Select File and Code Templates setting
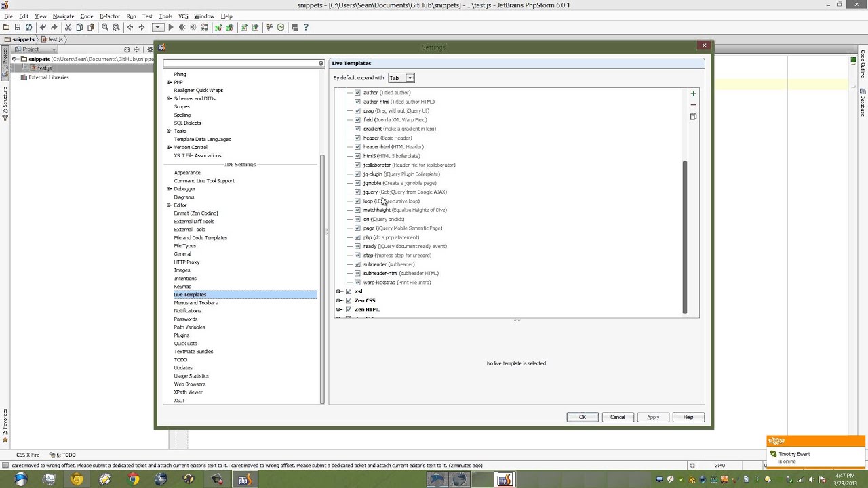This screenshot has width=868, height=488. (x=201, y=238)
